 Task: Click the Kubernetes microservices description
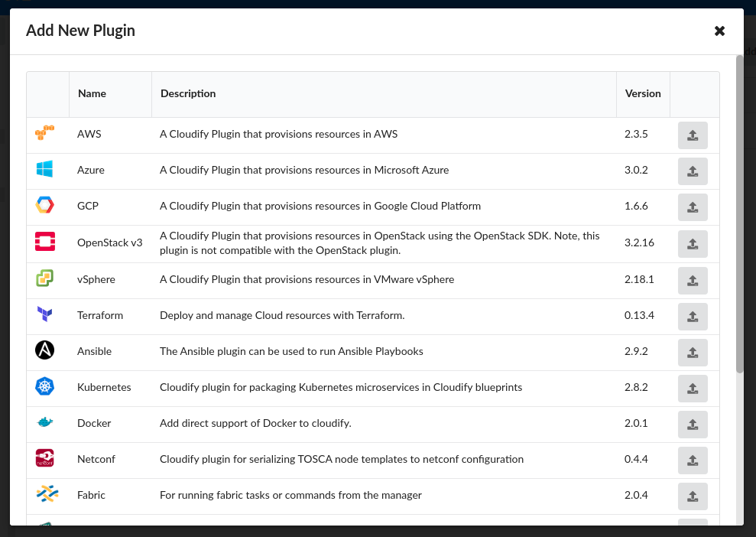[x=341, y=387]
